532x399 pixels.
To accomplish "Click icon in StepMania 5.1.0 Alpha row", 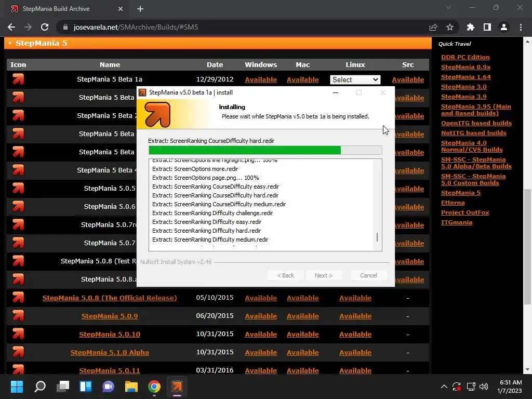I will point(18,352).
